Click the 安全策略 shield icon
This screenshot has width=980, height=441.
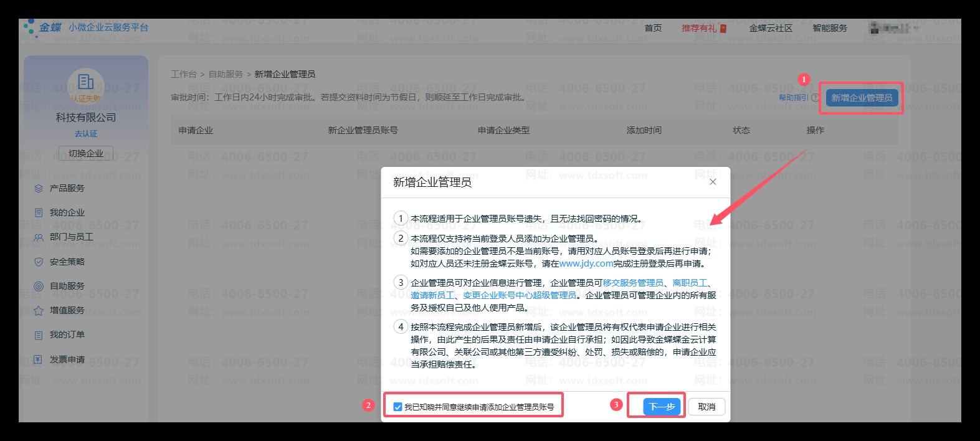point(39,262)
